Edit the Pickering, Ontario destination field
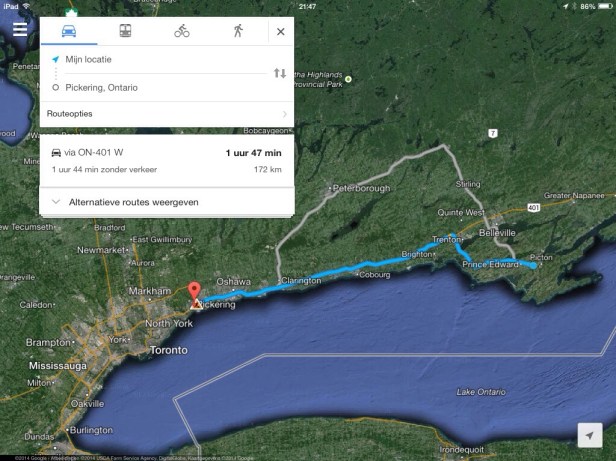This screenshot has height=461, width=616. (x=160, y=88)
